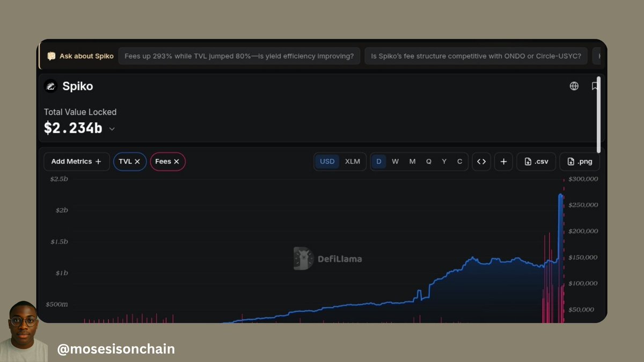Screen dimensions: 644x362
Task: Select the monthly (M) interval
Action: [412, 161]
